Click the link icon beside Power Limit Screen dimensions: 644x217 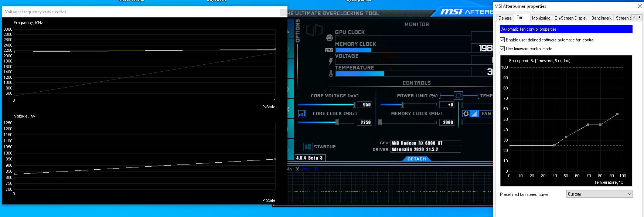coord(458,95)
